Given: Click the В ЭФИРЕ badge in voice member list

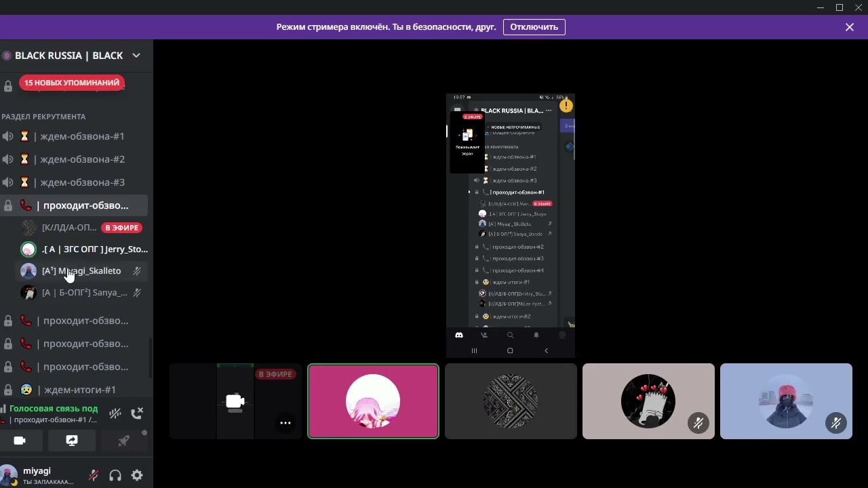Looking at the screenshot, I should click(122, 228).
